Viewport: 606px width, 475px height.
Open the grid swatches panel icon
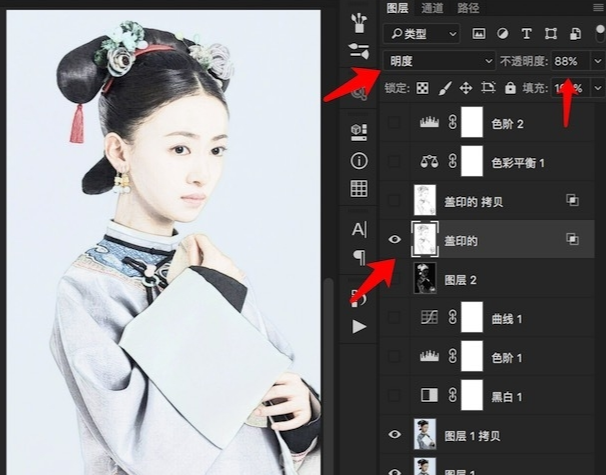click(x=359, y=189)
